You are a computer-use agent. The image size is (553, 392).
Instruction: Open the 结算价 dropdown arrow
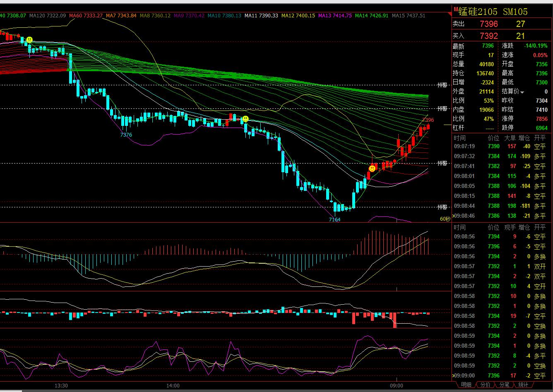(x=522, y=92)
